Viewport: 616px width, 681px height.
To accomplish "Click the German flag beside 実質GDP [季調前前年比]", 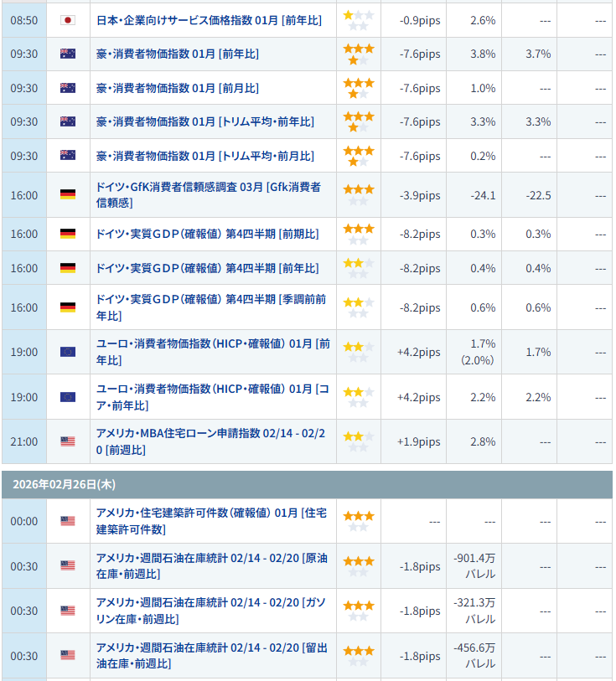I will pyautogui.click(x=68, y=307).
